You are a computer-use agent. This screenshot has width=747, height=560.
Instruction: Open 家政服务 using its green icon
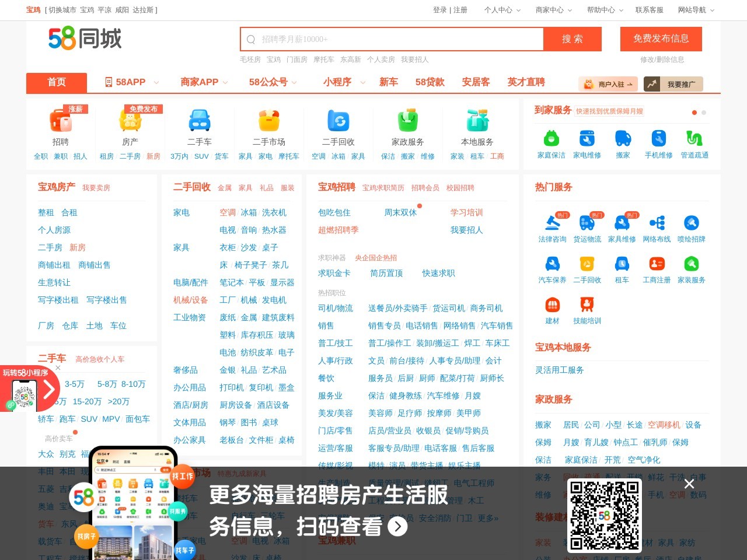click(408, 121)
